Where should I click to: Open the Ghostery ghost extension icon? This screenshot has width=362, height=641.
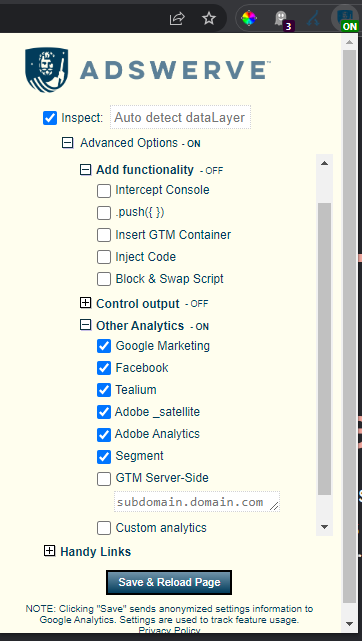pyautogui.click(x=281, y=19)
